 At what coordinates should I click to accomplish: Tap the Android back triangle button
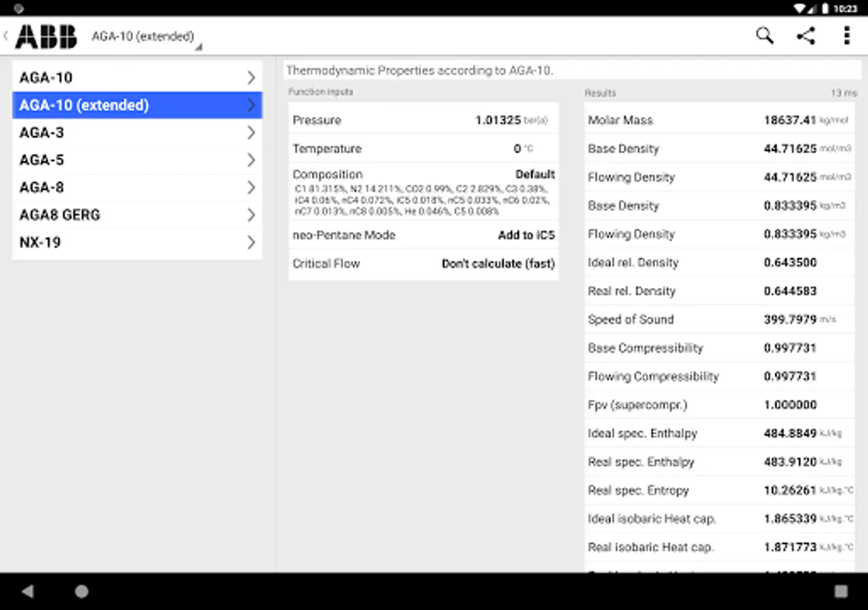coord(28,591)
